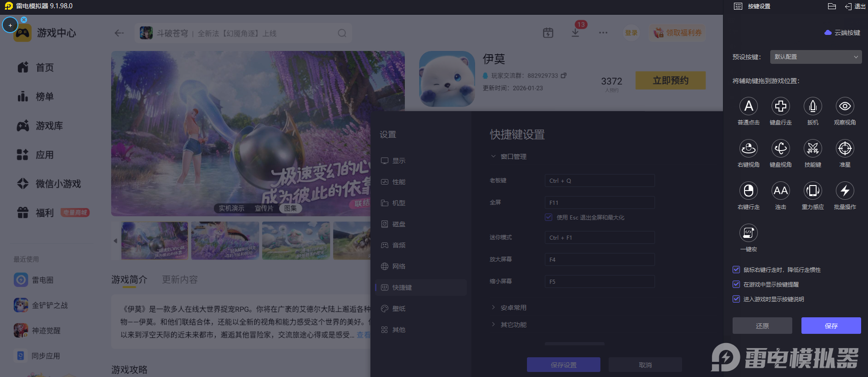This screenshot has height=377, width=868.
Task: Open the three-dot more menu
Action: click(603, 33)
